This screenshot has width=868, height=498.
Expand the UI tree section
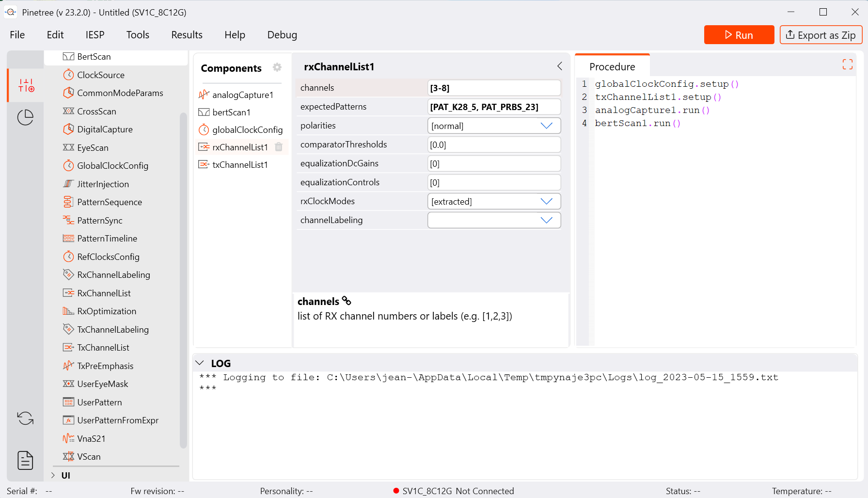pyautogui.click(x=53, y=475)
